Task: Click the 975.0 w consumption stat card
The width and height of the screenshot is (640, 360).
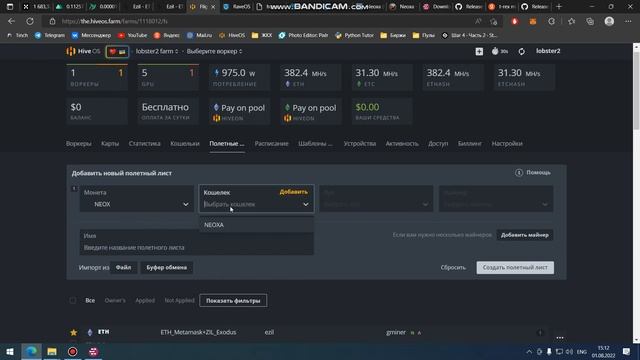Action: pos(239,77)
